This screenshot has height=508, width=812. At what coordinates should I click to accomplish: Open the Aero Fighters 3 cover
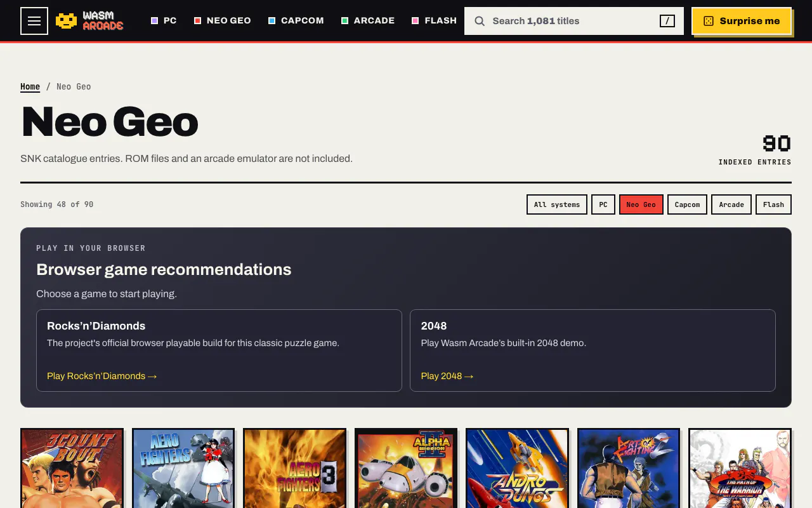(x=294, y=468)
